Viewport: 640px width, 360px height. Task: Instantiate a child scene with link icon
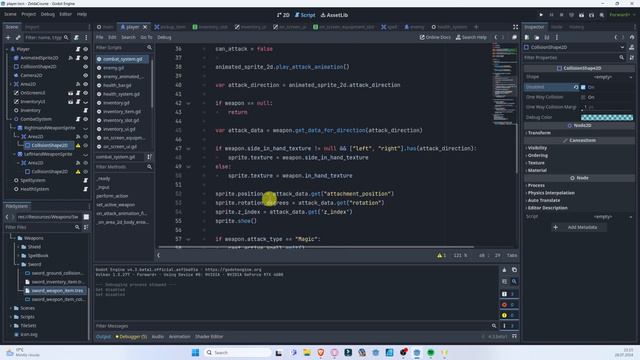pyautogui.click(x=18, y=38)
